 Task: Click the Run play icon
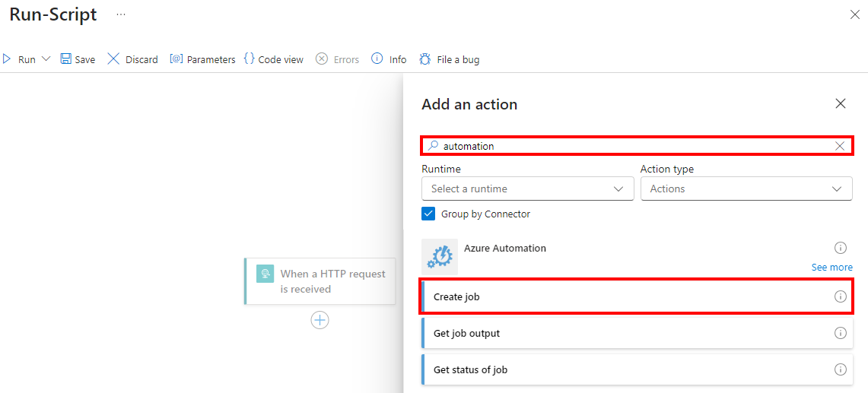pos(7,59)
